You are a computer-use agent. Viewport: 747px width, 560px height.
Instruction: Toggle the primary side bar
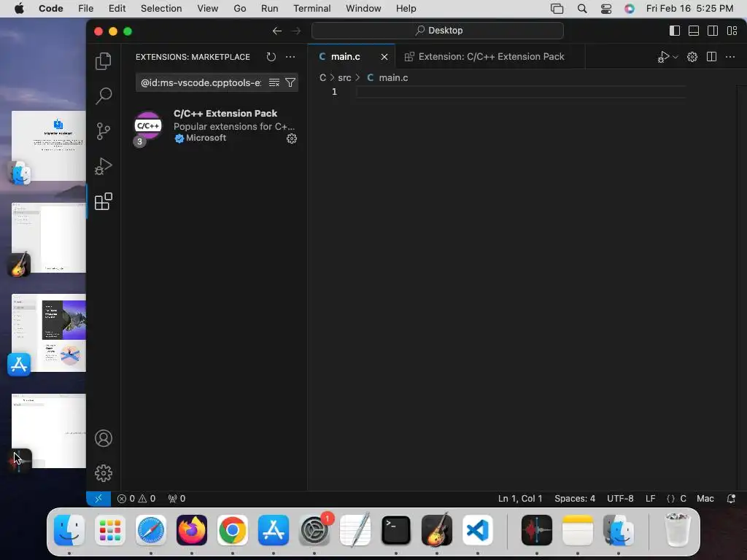pyautogui.click(x=675, y=31)
